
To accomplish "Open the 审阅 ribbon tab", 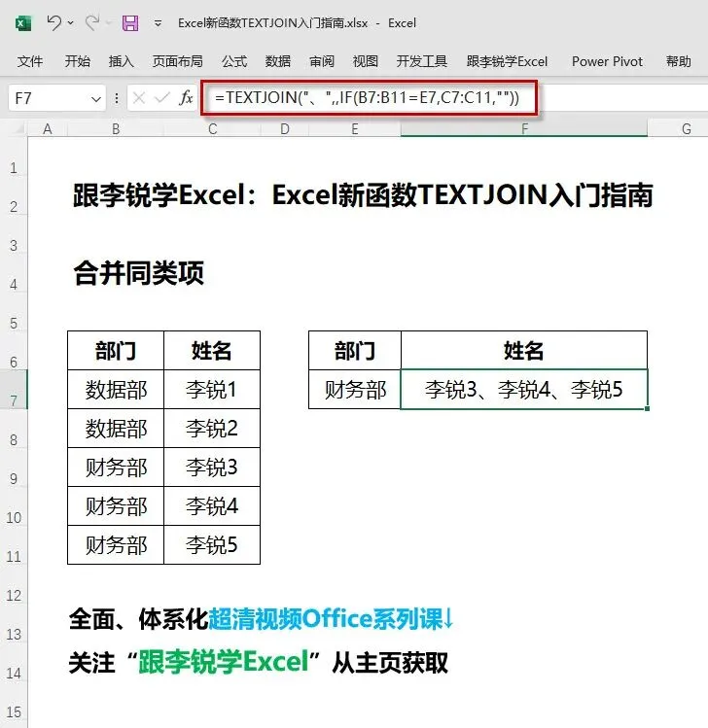I will click(322, 61).
